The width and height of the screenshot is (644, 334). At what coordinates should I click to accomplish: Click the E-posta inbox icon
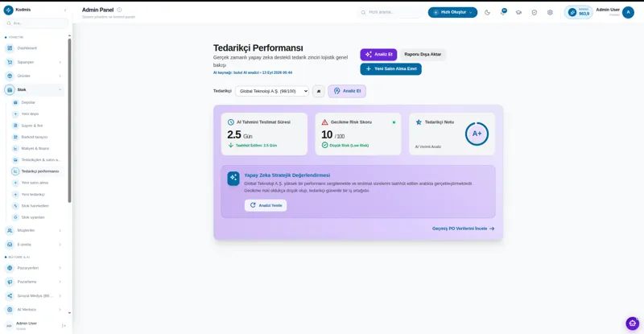pyautogui.click(x=10, y=245)
